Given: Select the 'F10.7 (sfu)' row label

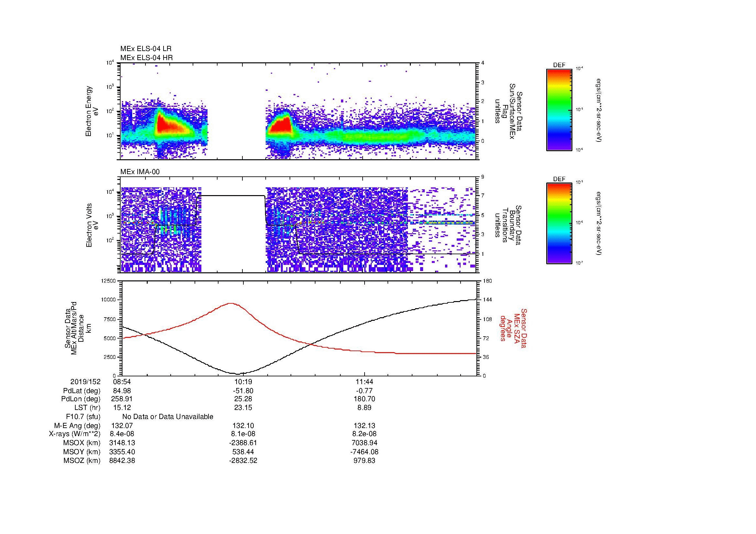Looking at the screenshot, I should tap(83, 417).
